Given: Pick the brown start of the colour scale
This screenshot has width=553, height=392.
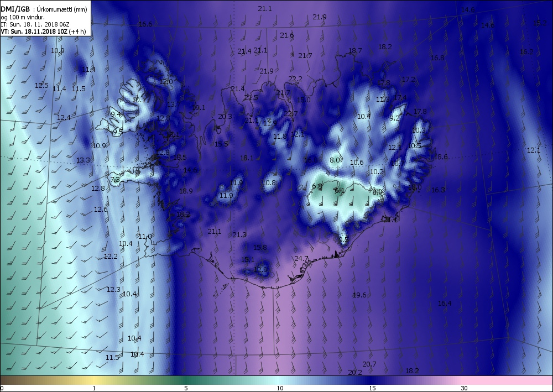Looking at the screenshot, I should (11, 380).
